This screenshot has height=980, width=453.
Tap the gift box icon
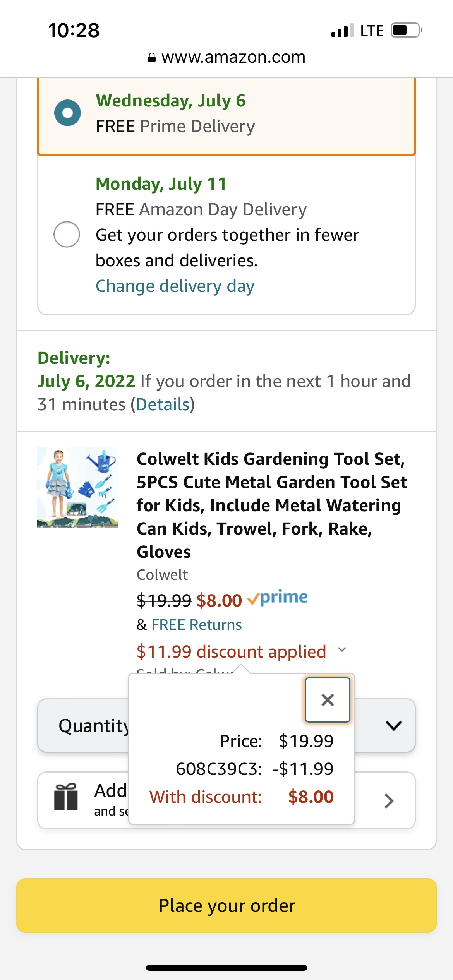[x=66, y=797]
